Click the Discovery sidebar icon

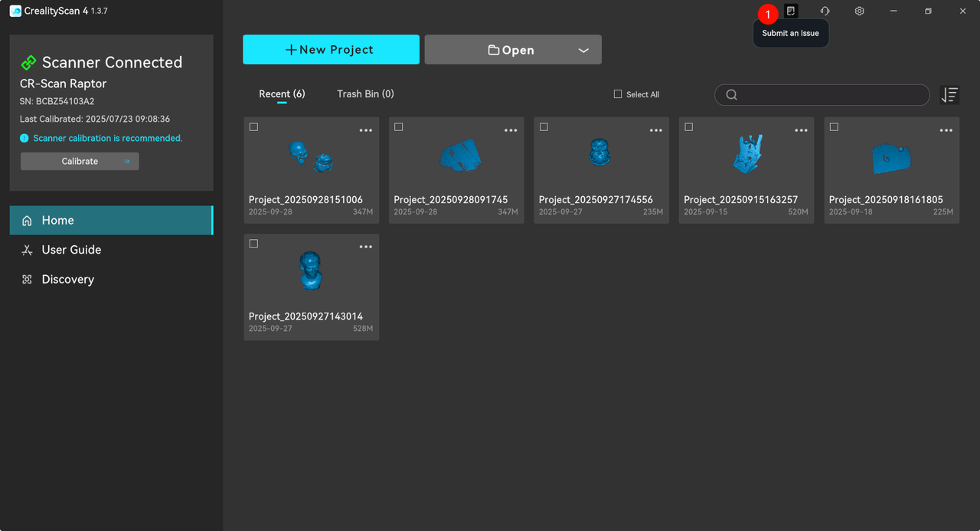coord(27,280)
